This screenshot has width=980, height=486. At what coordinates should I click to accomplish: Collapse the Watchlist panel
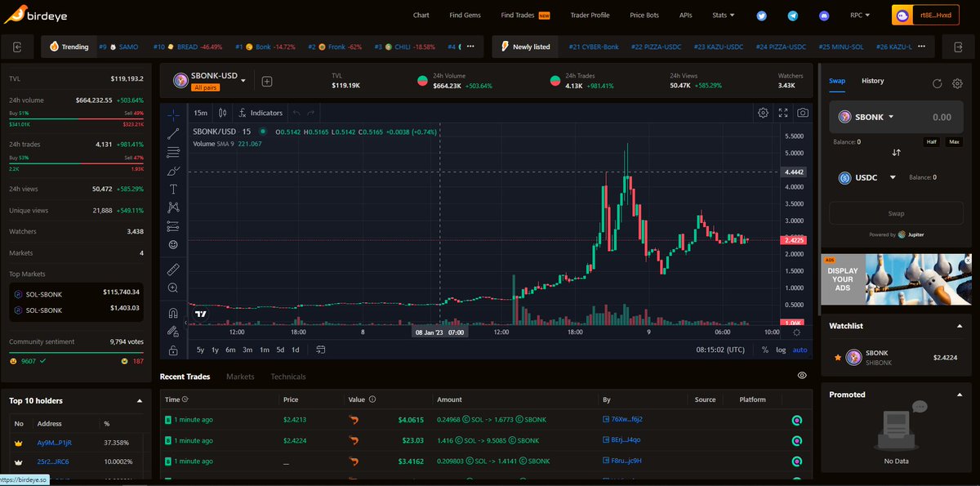click(x=959, y=326)
